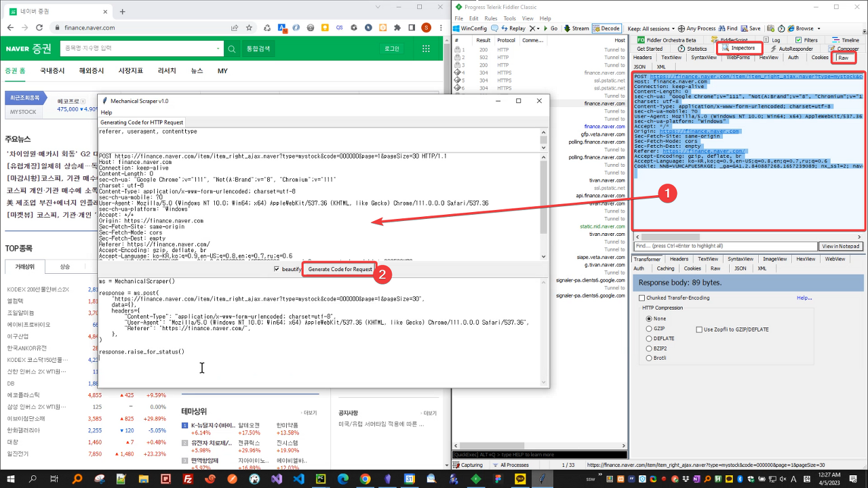Open the Chrome extensions puzzle icon
The image size is (868, 488).
[x=397, y=28]
